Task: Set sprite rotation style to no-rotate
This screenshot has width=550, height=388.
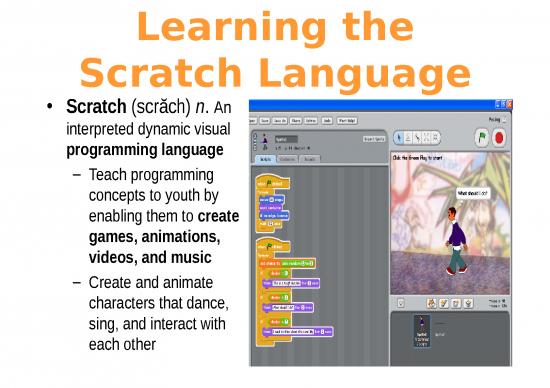Action: pyautogui.click(x=255, y=147)
